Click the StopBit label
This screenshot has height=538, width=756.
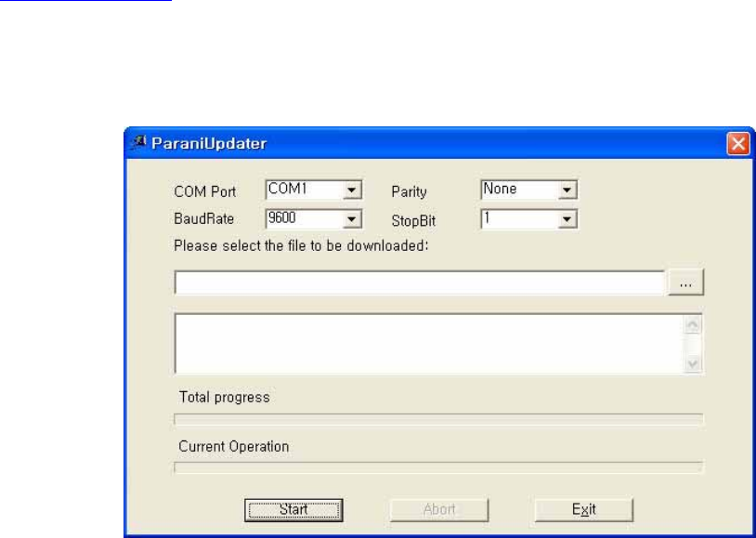click(413, 221)
